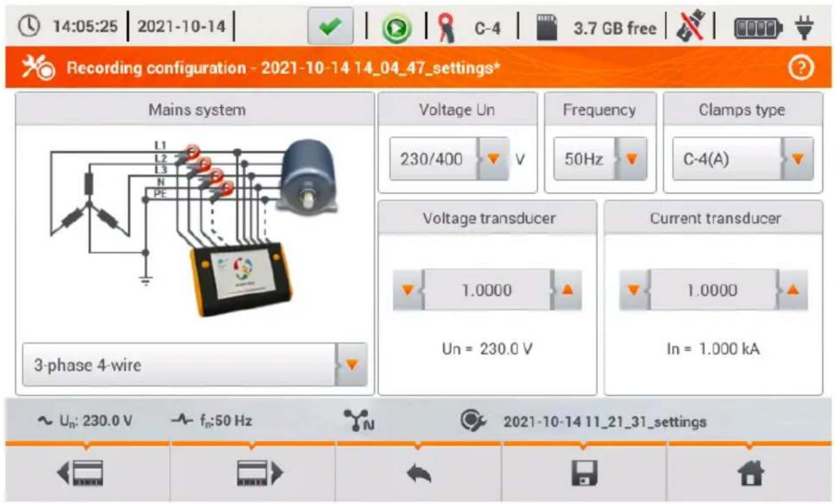Click the battery level icon

(758, 28)
